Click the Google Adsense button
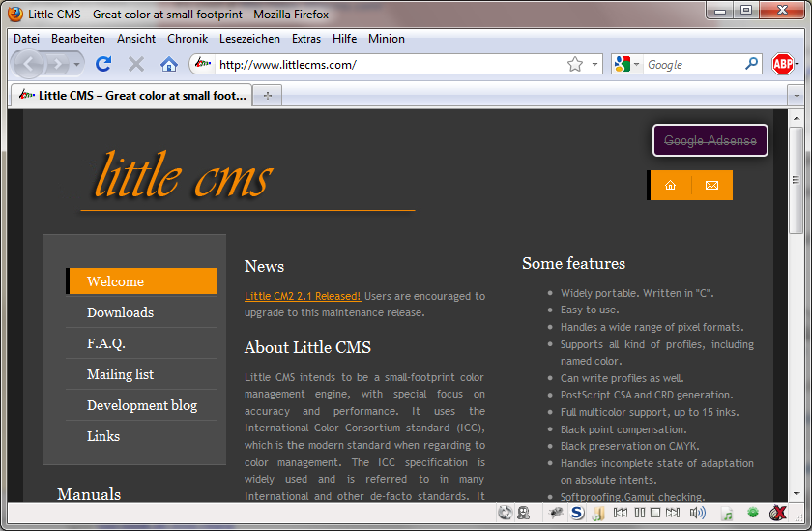The height and width of the screenshot is (531, 812). pos(710,140)
